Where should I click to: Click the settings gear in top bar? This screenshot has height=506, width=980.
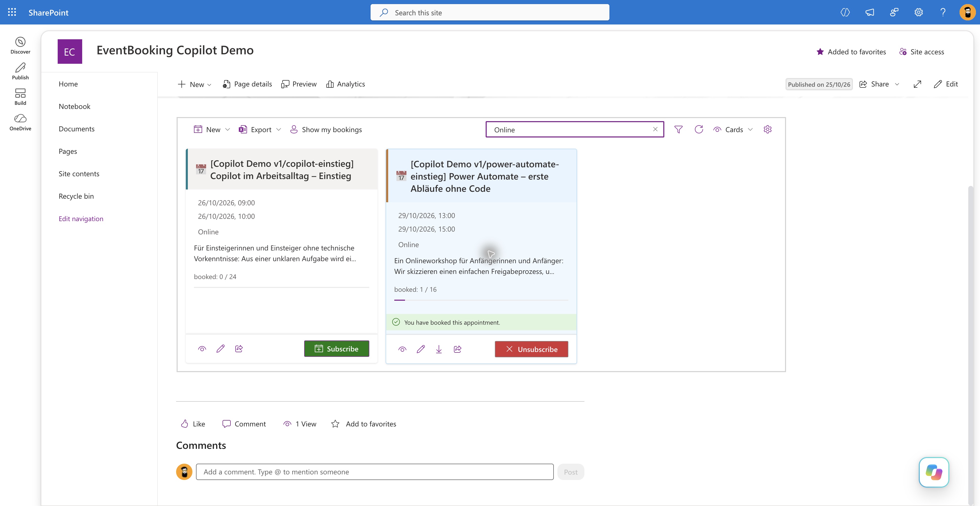[918, 12]
